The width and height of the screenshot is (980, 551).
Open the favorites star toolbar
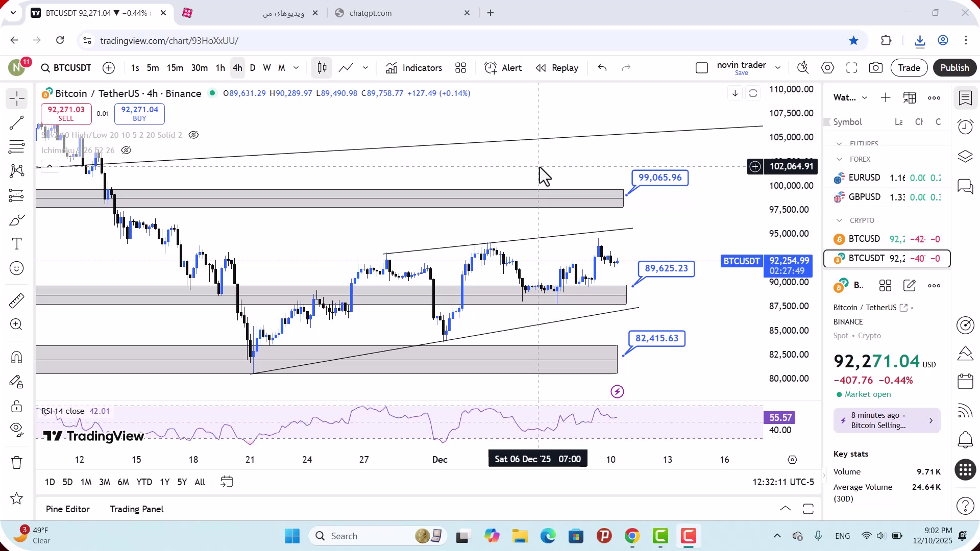16,498
